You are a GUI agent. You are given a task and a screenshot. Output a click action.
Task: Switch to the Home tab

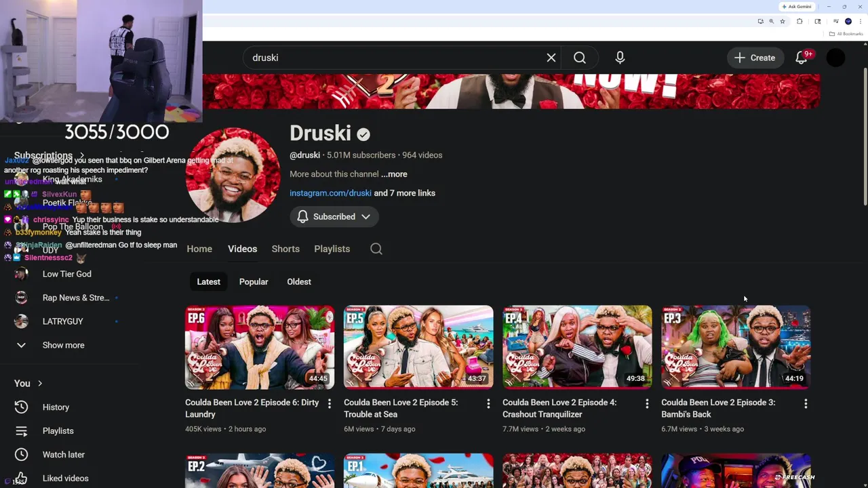coord(199,249)
